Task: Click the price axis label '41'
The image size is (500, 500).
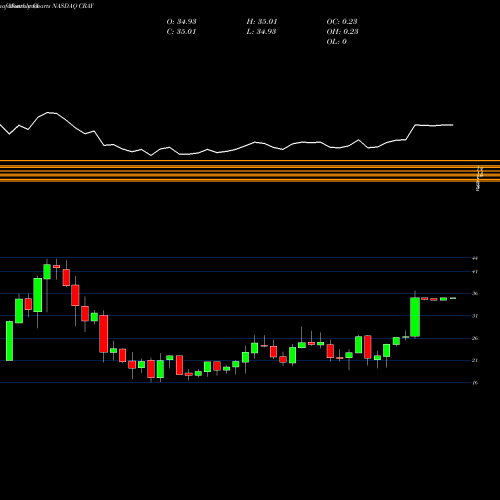Action: coord(475,272)
